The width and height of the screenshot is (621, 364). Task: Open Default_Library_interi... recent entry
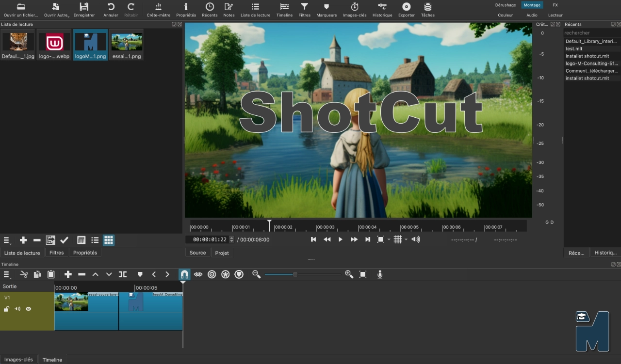click(x=592, y=42)
